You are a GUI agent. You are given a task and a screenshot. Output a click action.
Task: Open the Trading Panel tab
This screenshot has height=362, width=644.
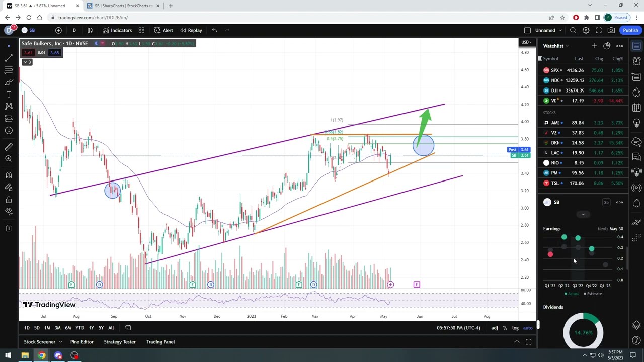click(160, 342)
